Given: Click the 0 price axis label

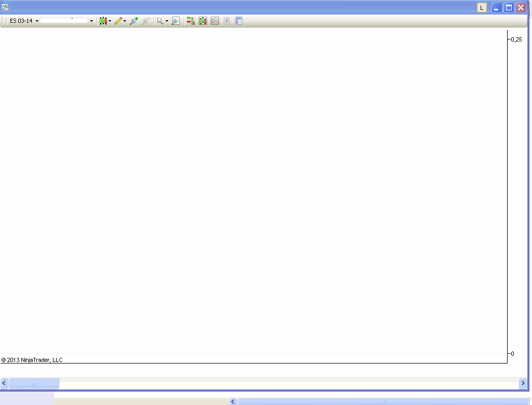Looking at the screenshot, I should [512, 354].
